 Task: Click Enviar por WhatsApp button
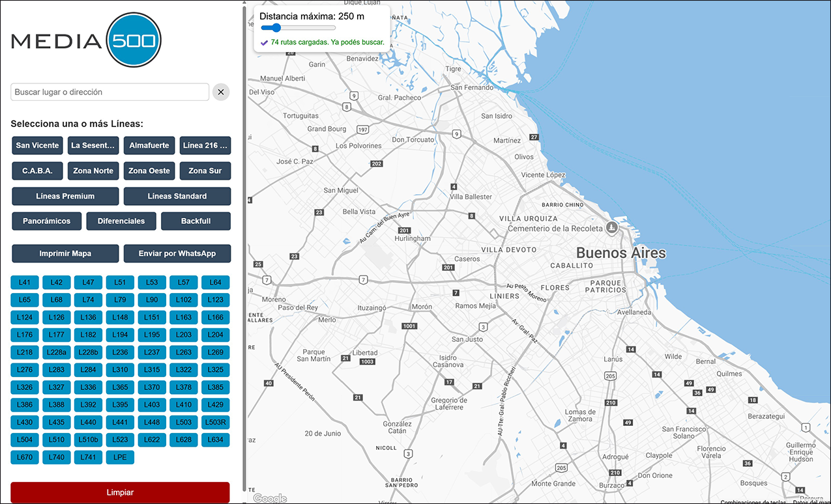(177, 253)
